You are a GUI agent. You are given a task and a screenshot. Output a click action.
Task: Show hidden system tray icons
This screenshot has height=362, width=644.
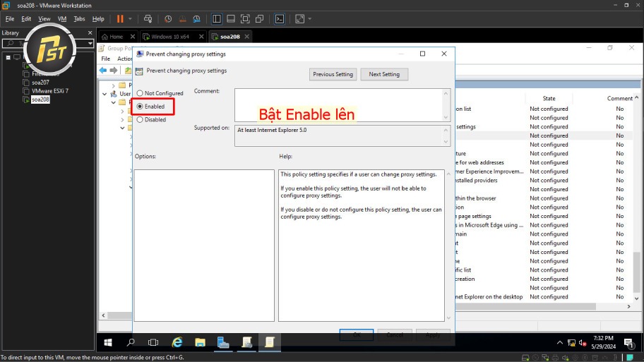pyautogui.click(x=560, y=343)
